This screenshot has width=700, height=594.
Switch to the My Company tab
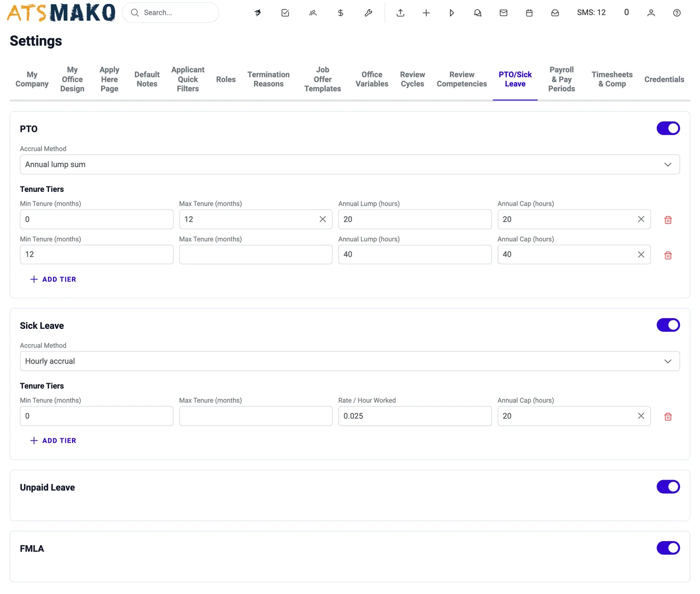pyautogui.click(x=32, y=79)
